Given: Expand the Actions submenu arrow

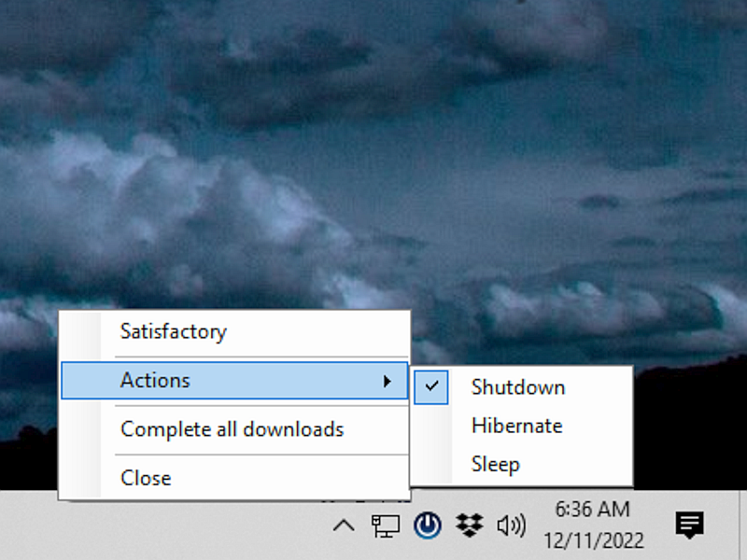Looking at the screenshot, I should click(x=388, y=381).
